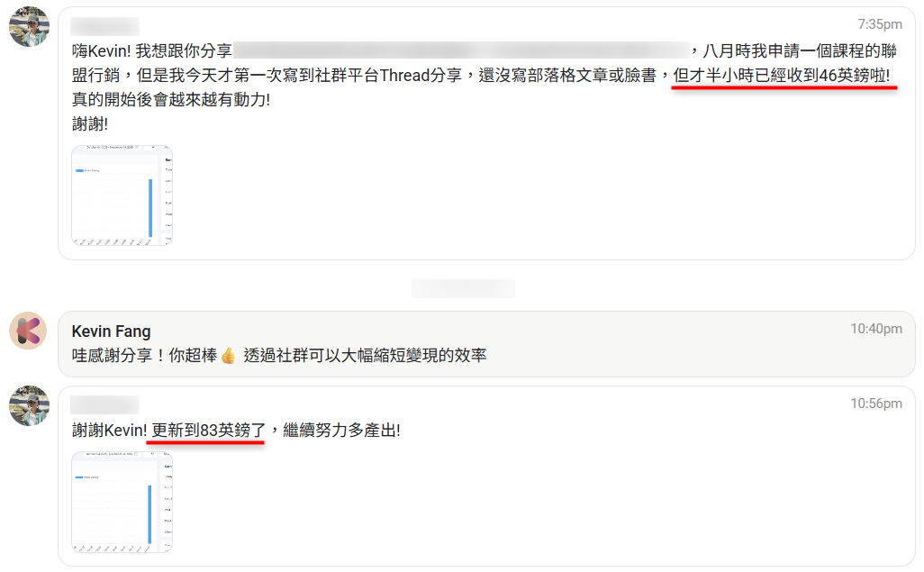Open chart thumbnail in 10:56pm message
This screenshot has width=924, height=572.
pyautogui.click(x=122, y=502)
